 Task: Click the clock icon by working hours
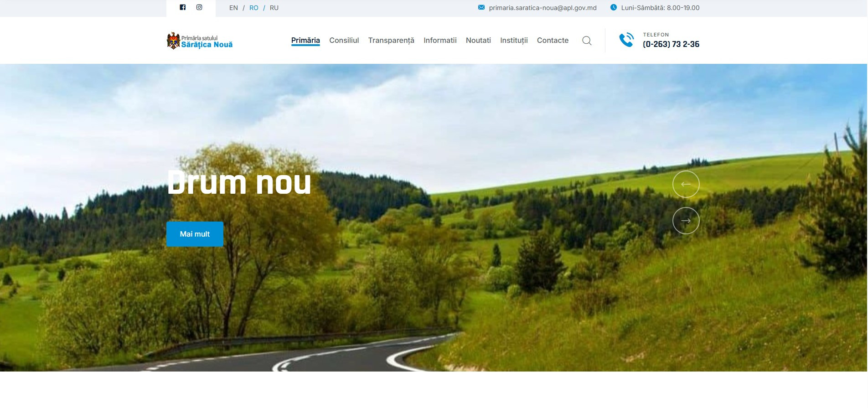point(613,8)
